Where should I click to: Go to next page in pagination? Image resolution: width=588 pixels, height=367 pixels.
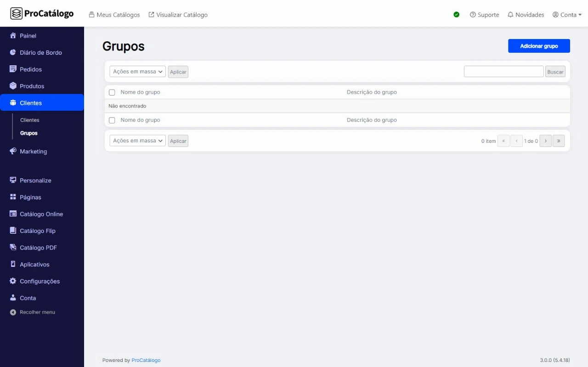click(545, 141)
